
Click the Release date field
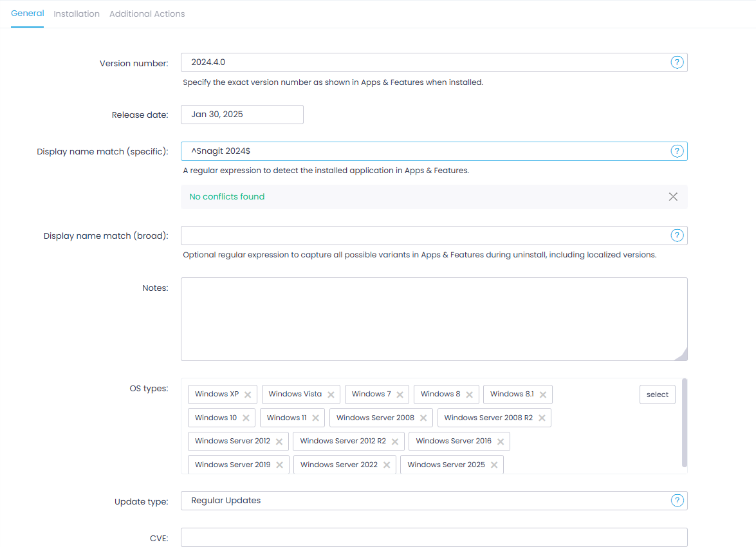point(242,114)
